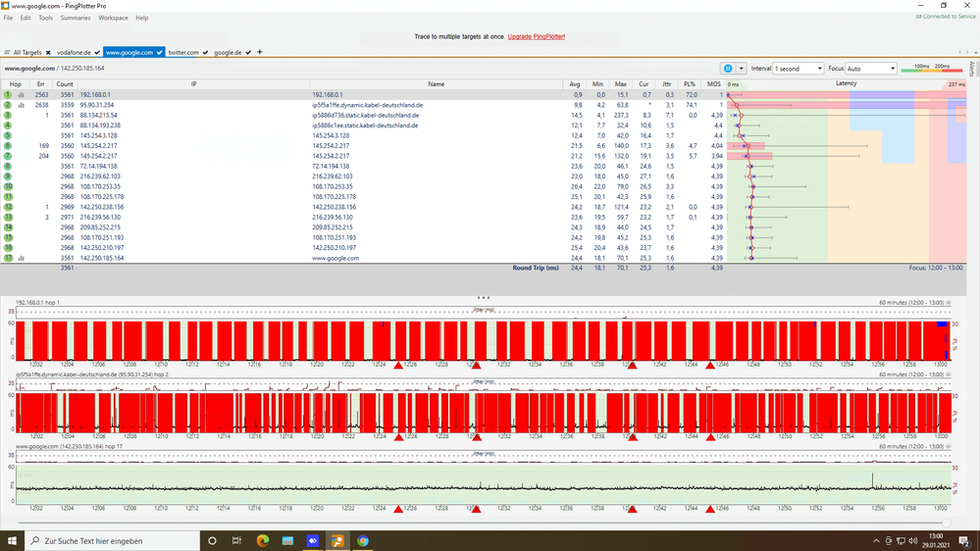980x551 pixels.
Task: Toggle the graph icon for hop 1
Action: pyautogui.click(x=22, y=95)
